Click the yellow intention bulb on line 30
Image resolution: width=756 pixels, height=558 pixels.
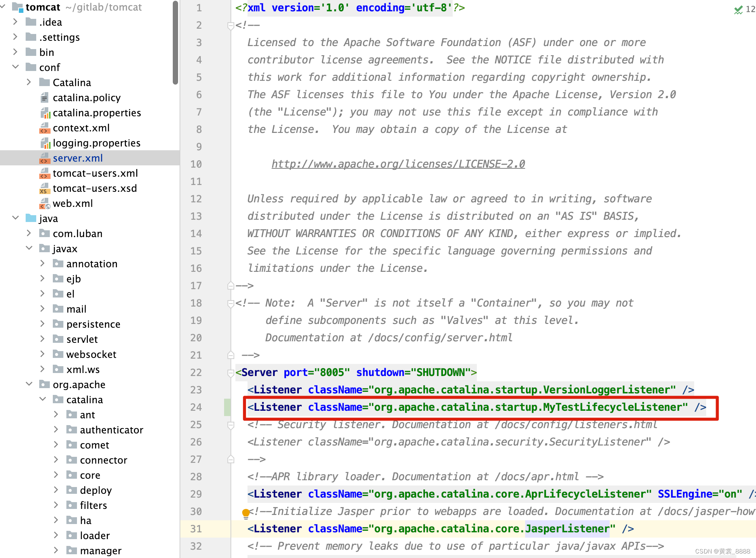(x=246, y=513)
